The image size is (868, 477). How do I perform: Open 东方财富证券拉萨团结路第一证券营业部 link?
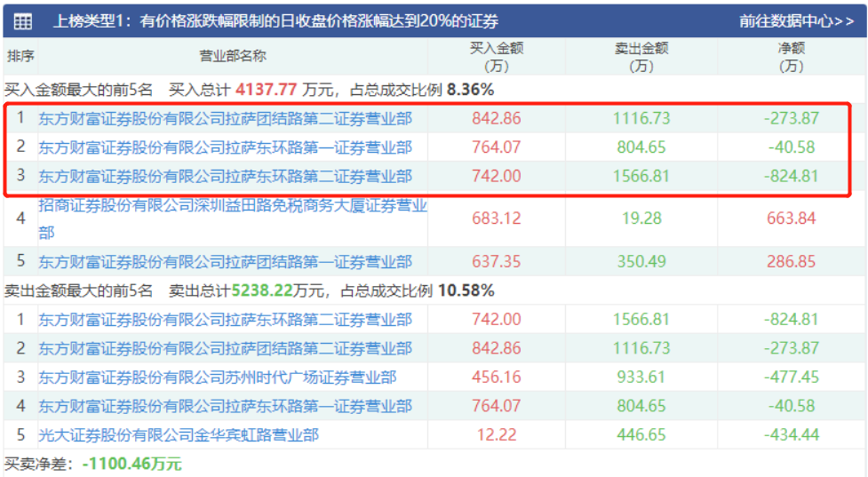[226, 261]
